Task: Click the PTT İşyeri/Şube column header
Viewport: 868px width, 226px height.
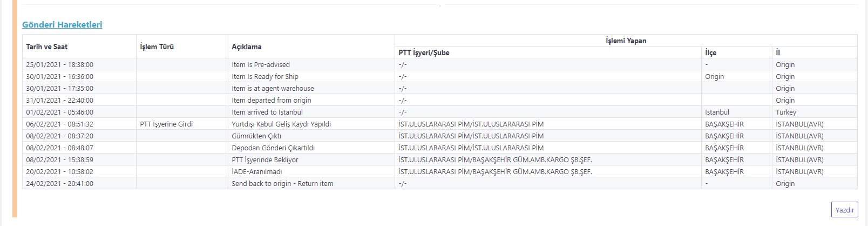Action: (x=424, y=52)
